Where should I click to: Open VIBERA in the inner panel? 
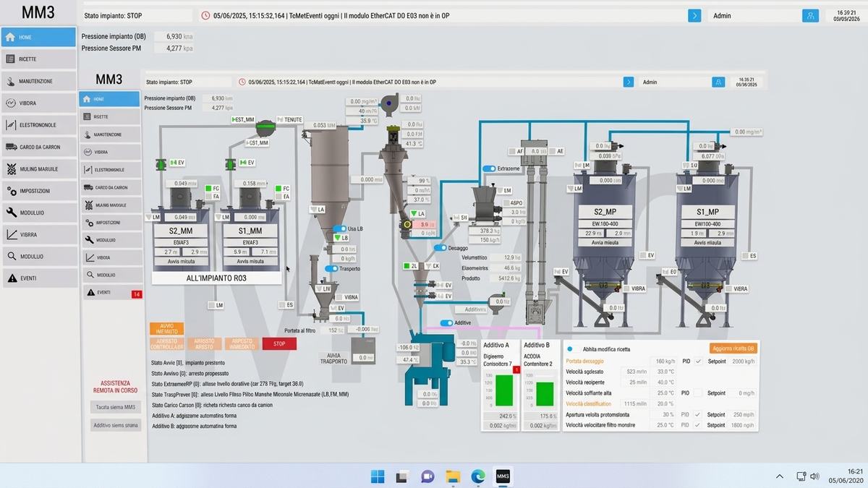point(109,152)
